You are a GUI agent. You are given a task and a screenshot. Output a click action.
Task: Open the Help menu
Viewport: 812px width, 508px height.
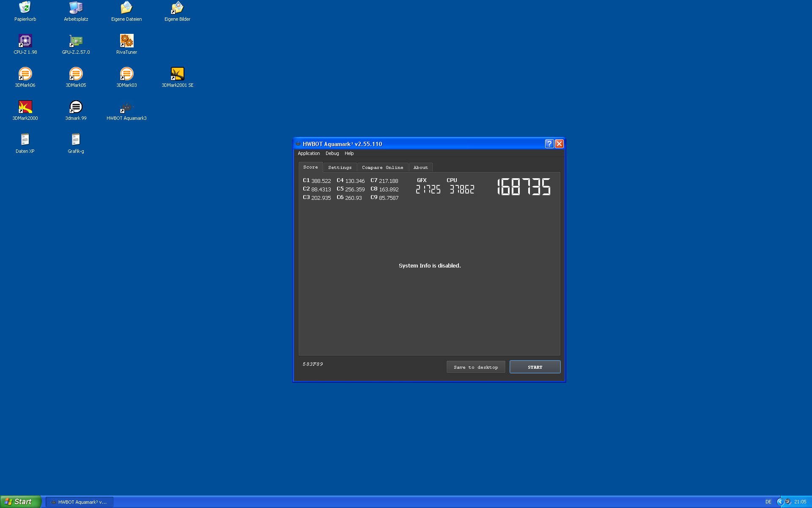pos(349,153)
